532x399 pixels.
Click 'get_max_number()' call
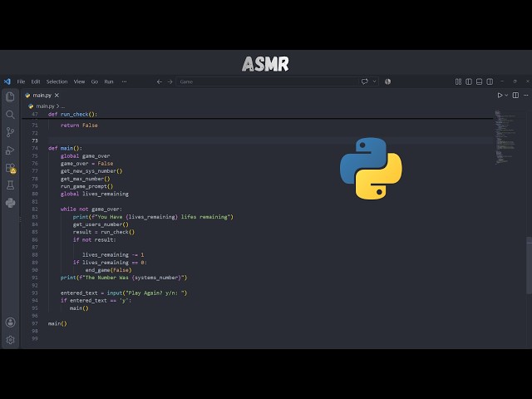click(85, 179)
